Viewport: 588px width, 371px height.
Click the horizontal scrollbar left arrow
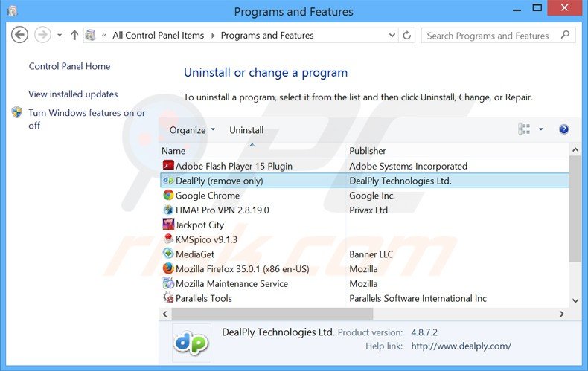point(165,314)
